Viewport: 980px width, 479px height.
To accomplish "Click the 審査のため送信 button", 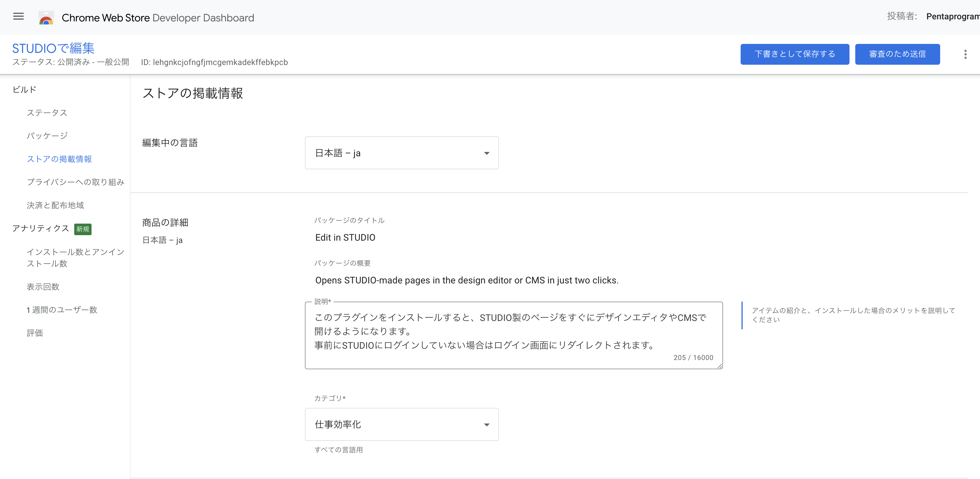I will coord(897,54).
